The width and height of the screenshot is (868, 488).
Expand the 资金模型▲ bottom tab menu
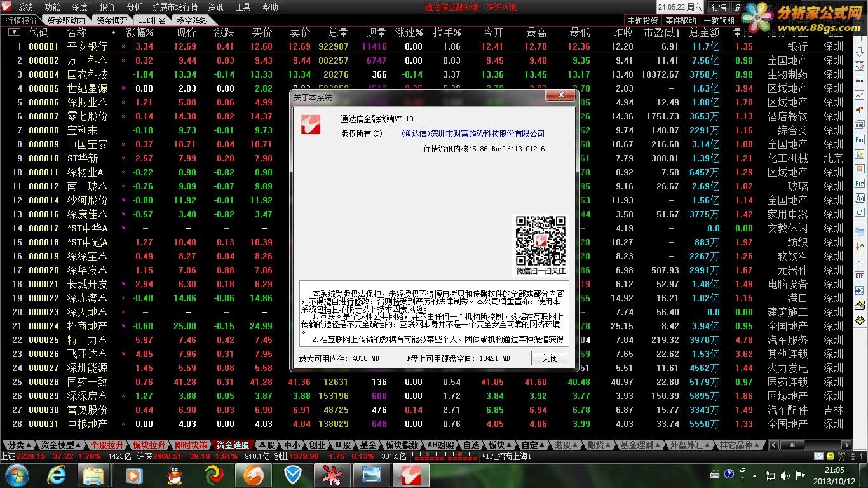[61, 445]
